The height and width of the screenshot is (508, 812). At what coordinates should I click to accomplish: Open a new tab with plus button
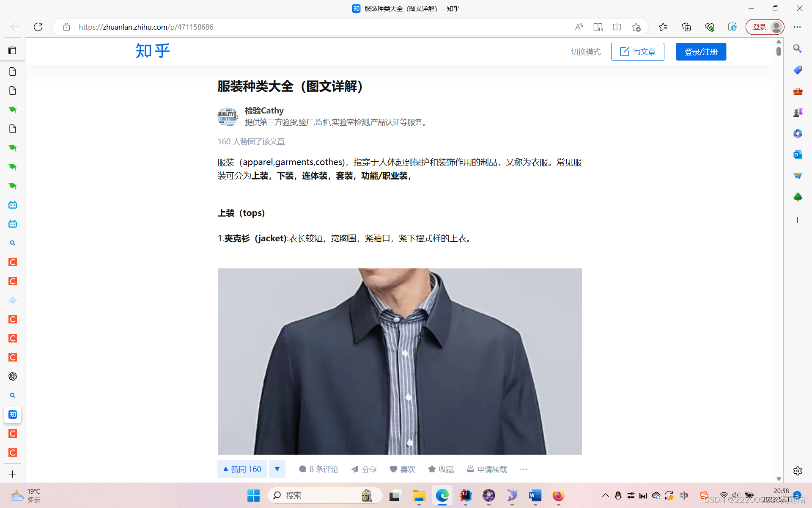pyautogui.click(x=13, y=474)
